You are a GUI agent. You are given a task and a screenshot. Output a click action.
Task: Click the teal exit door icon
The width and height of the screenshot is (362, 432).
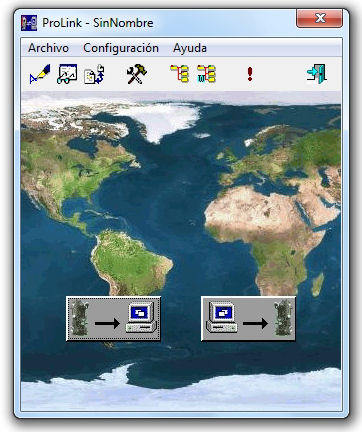pyautogui.click(x=316, y=74)
